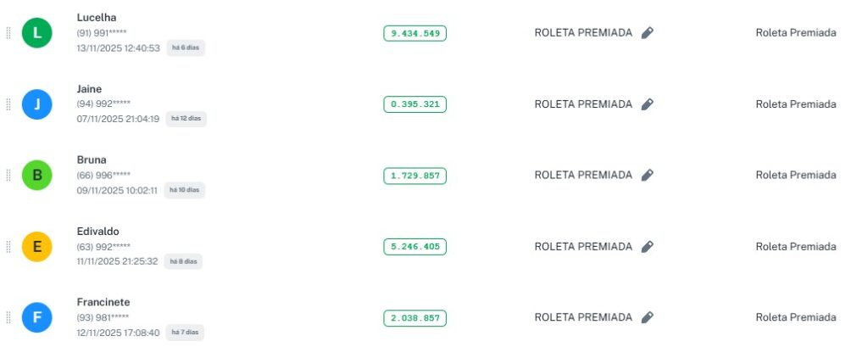868x347 pixels.
Task: Click the green code badge 1.729.857
Action: click(415, 176)
